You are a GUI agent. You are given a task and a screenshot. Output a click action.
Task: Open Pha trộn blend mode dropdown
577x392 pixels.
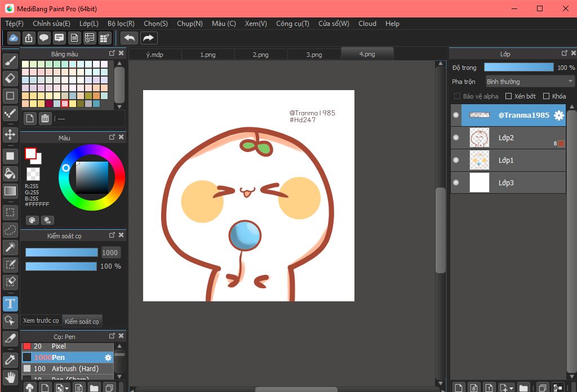(530, 81)
